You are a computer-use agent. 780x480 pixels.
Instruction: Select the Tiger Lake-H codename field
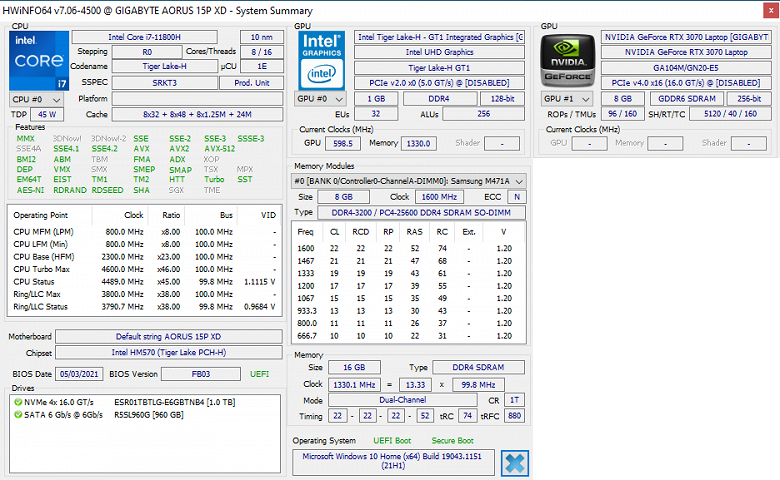[x=165, y=66]
